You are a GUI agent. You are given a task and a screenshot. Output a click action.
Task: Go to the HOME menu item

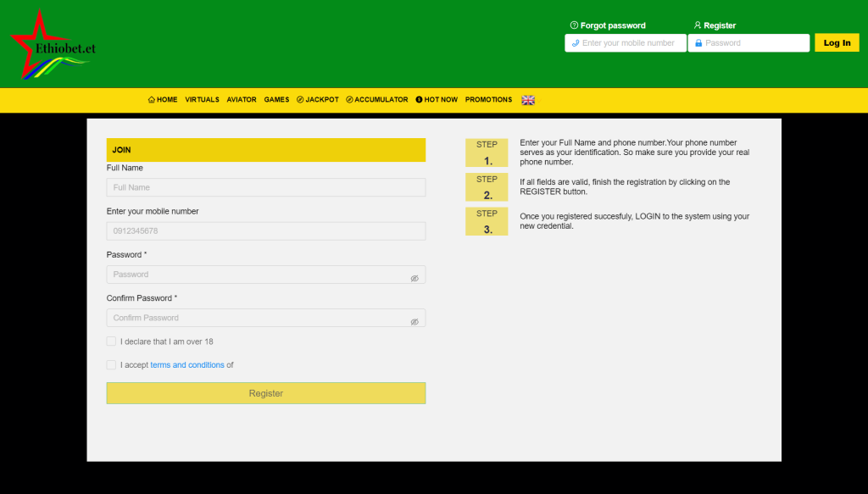tap(163, 100)
